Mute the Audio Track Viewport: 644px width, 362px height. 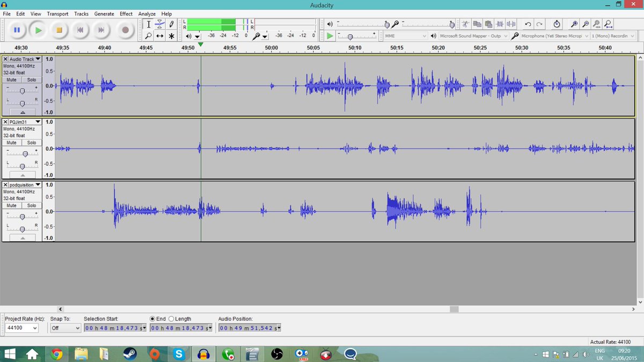[12, 79]
